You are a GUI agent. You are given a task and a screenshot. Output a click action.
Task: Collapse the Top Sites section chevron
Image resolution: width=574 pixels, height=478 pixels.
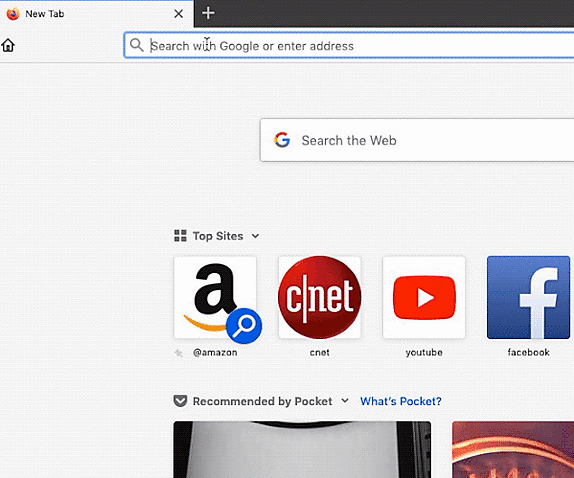coord(255,236)
